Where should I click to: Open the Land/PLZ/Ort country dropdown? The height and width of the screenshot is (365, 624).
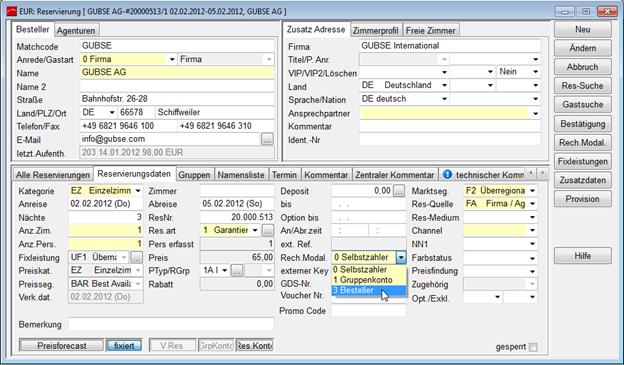point(112,112)
